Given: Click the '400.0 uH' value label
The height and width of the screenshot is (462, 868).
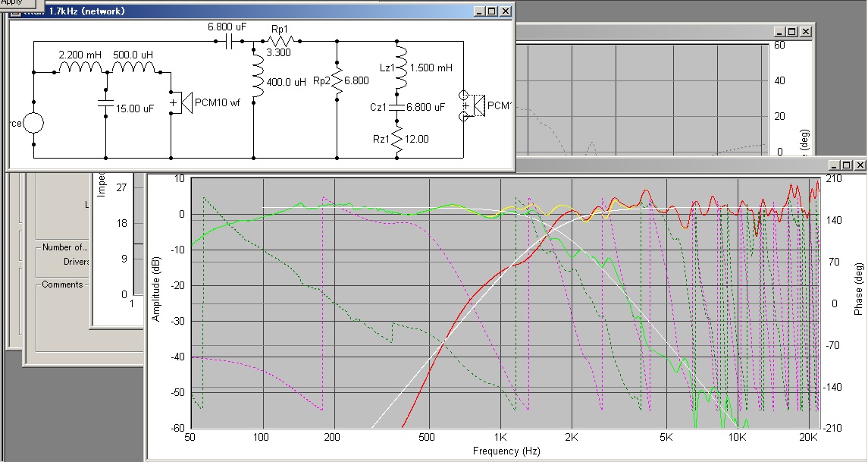Looking at the screenshot, I should click(x=287, y=82).
